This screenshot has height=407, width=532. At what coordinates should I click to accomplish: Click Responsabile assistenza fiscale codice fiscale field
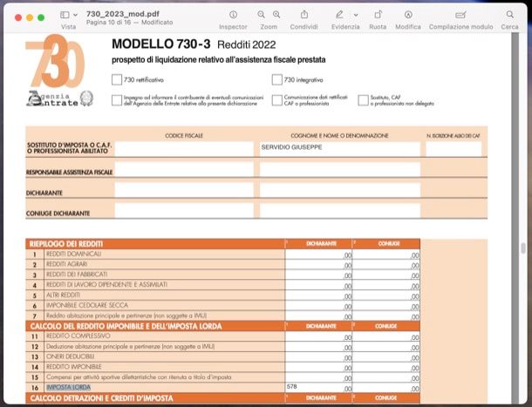(x=184, y=170)
